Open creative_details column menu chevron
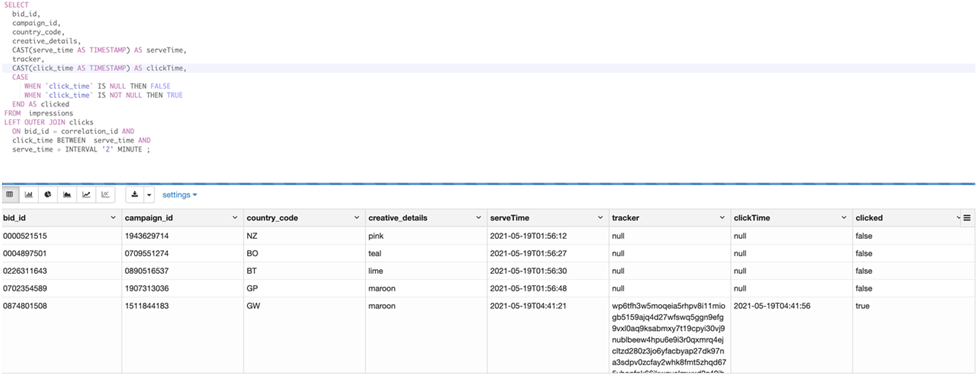Image resolution: width=979 pixels, height=376 pixels. pos(478,218)
